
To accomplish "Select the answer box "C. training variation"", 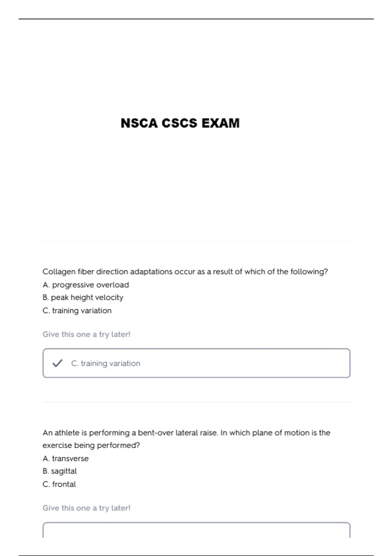I will click(196, 363).
